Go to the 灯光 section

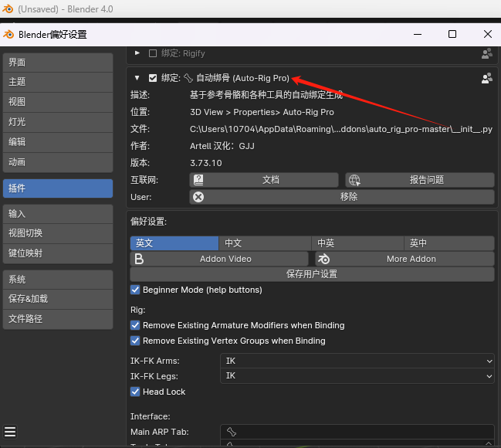click(x=58, y=122)
